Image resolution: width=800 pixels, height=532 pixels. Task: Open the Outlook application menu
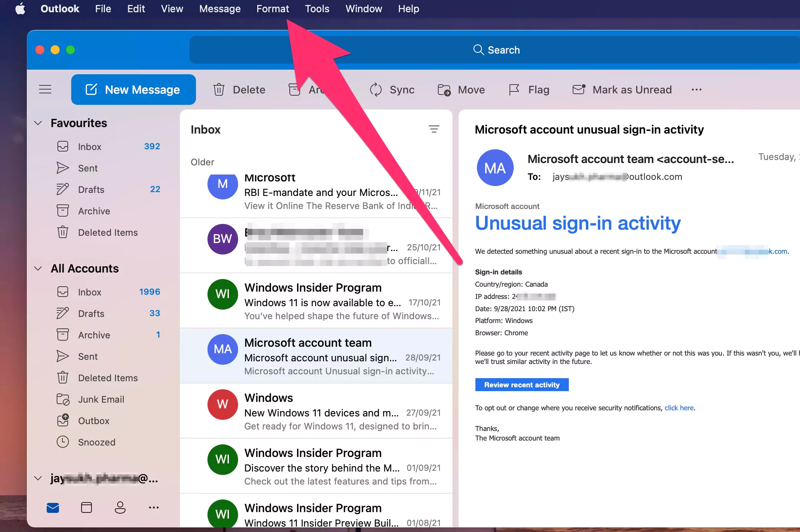(x=60, y=8)
